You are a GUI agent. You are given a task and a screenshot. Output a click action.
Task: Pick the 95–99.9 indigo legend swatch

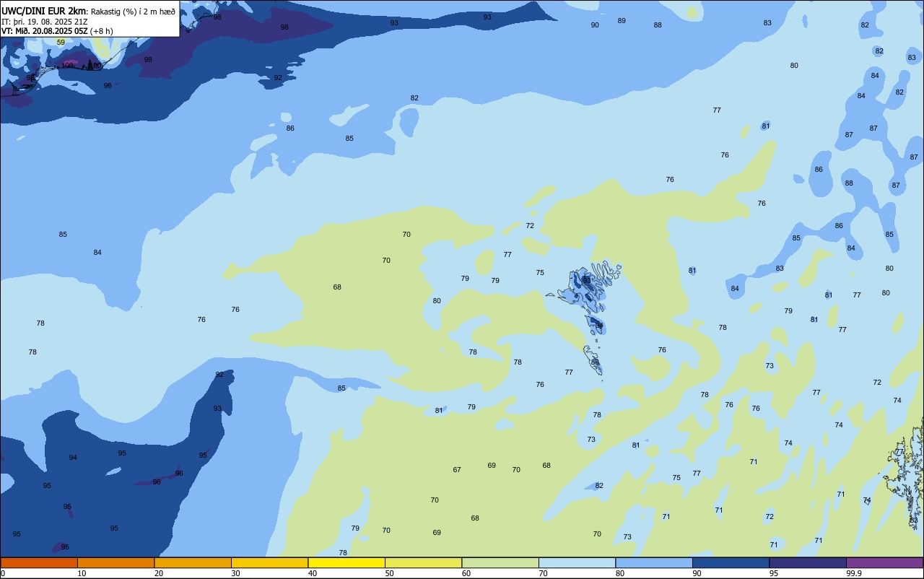tap(808, 562)
